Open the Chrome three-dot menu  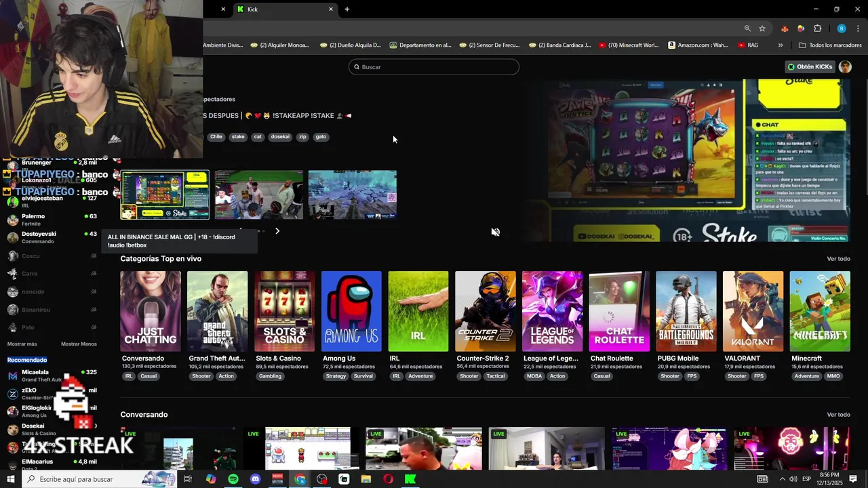pos(857,28)
